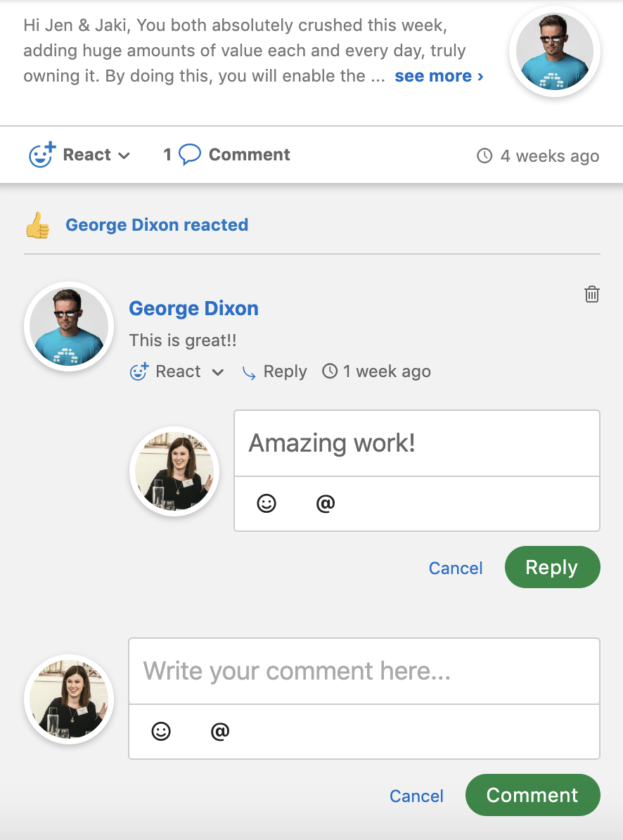Delete comment using the trash icon
The width and height of the screenshot is (623, 840).
592,294
